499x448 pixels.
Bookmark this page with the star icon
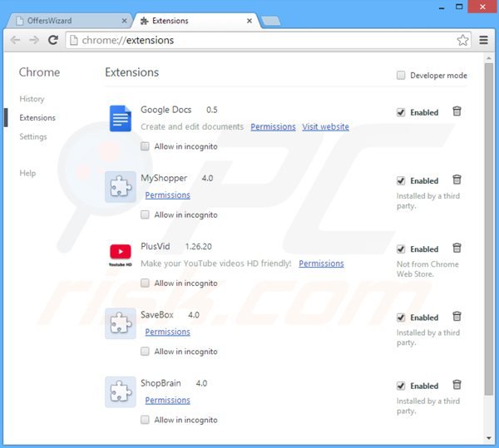coord(462,40)
